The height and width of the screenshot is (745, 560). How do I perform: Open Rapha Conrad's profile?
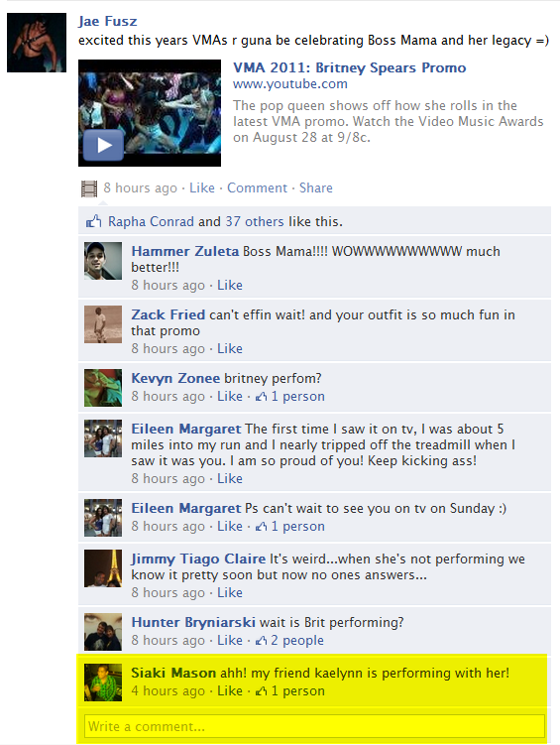(x=151, y=221)
